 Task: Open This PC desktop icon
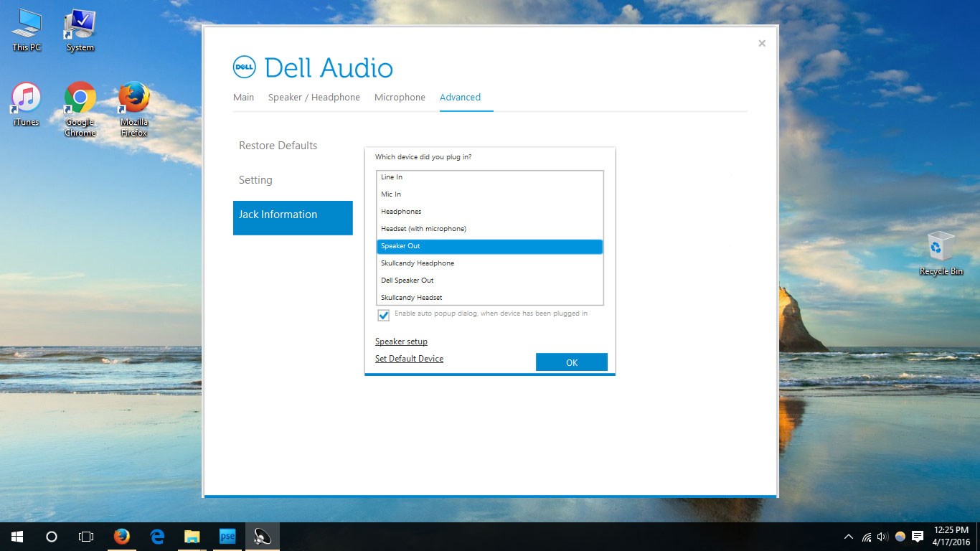27,30
